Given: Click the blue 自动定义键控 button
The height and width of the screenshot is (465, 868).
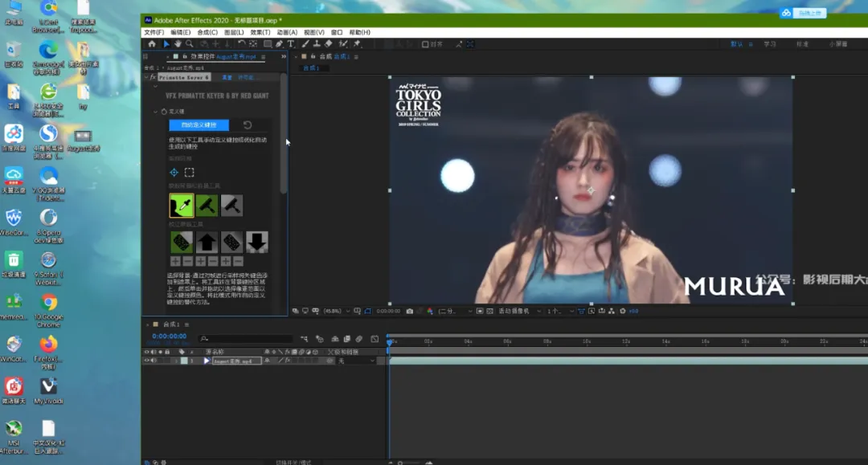Looking at the screenshot, I should pyautogui.click(x=199, y=125).
